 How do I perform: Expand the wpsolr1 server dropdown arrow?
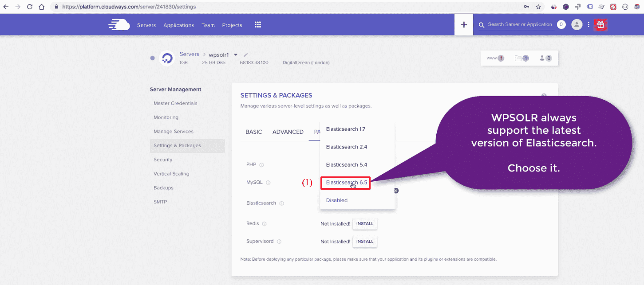tap(236, 55)
